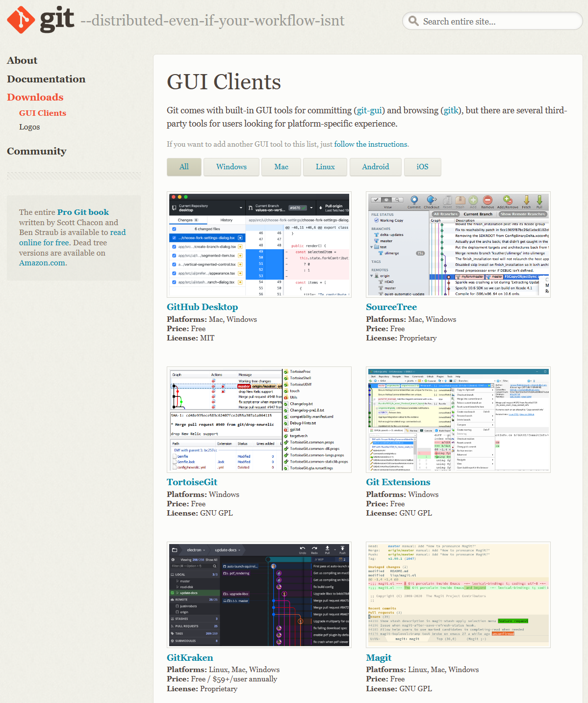
Task: Follow the read online for free link
Action: tap(72, 237)
